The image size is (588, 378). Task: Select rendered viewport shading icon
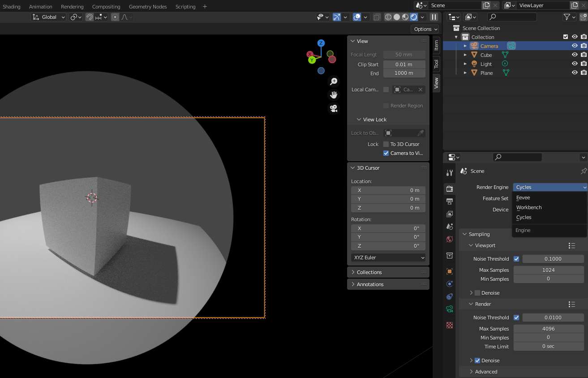(x=414, y=17)
